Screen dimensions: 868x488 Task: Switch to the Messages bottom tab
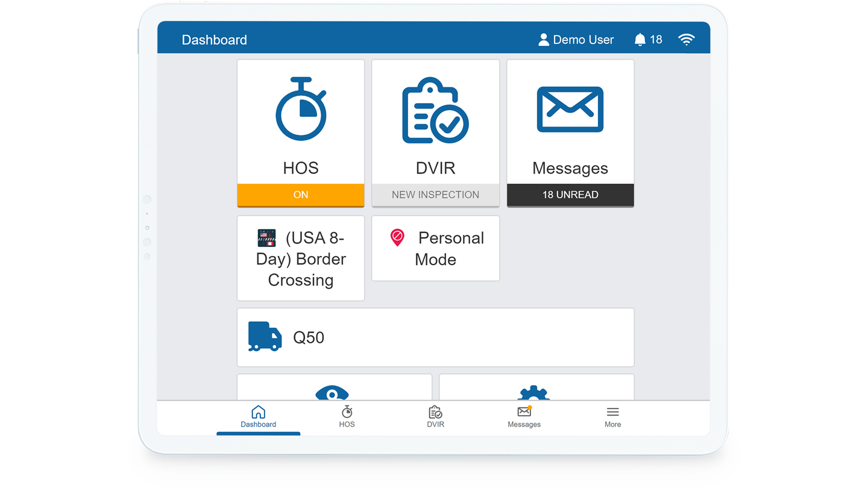coord(524,417)
